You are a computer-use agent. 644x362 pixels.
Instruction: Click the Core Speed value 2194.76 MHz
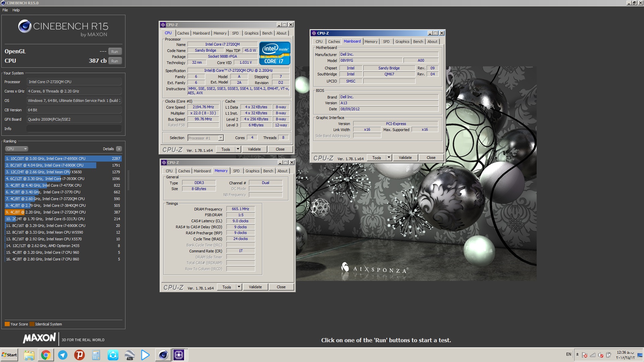[203, 107]
